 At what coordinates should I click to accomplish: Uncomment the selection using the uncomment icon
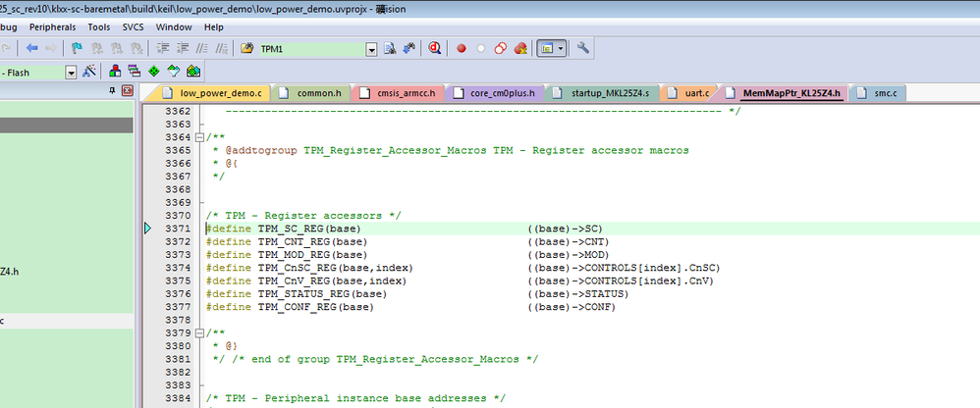222,48
